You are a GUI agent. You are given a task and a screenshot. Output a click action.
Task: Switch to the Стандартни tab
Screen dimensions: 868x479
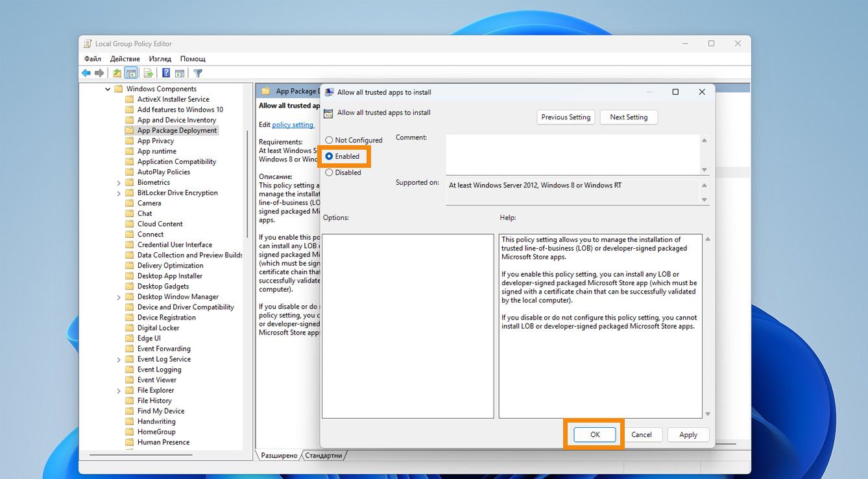324,456
